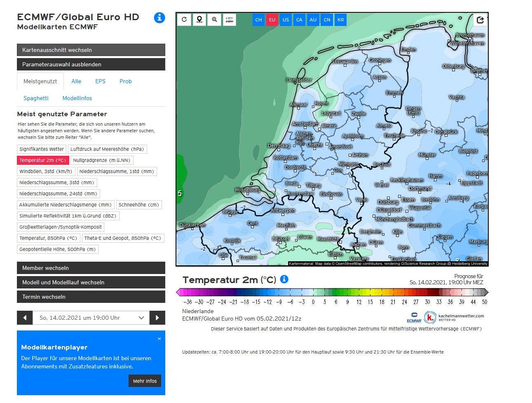Select the AU region button
The width and height of the screenshot is (532, 403).
313,20
